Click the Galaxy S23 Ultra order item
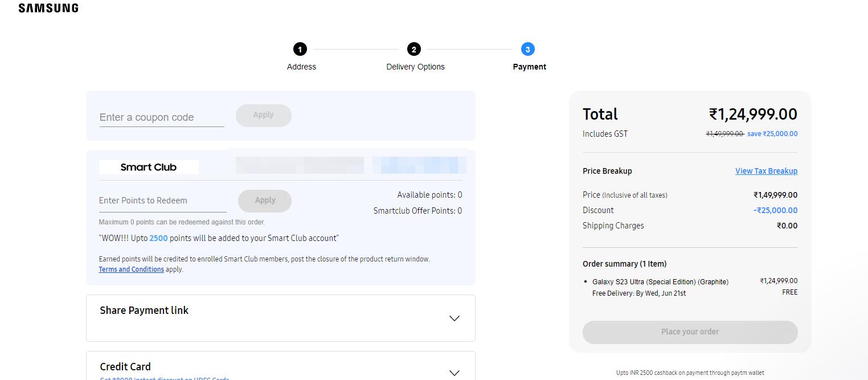This screenshot has height=380, width=868. point(660,282)
